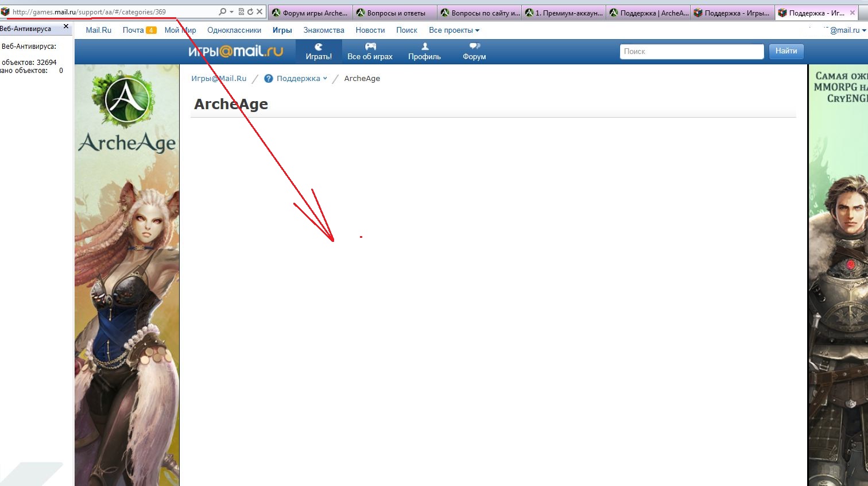The image size is (868, 486).
Task: Open the Знакомства link
Action: click(x=324, y=30)
